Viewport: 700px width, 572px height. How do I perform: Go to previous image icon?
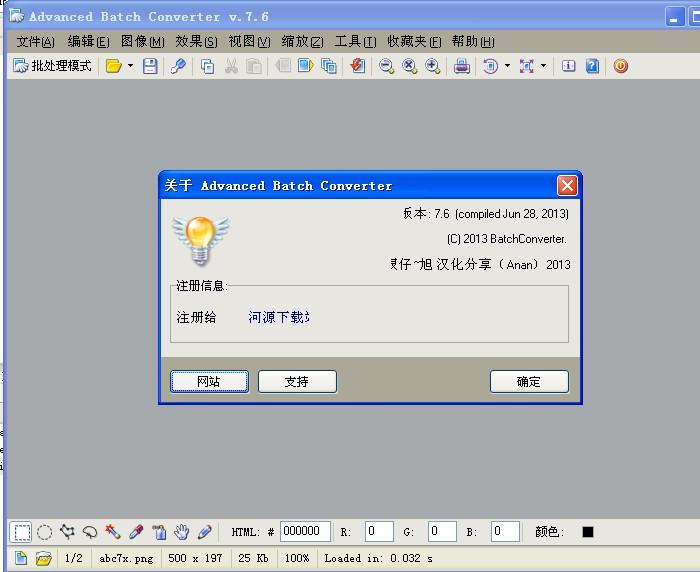point(283,66)
